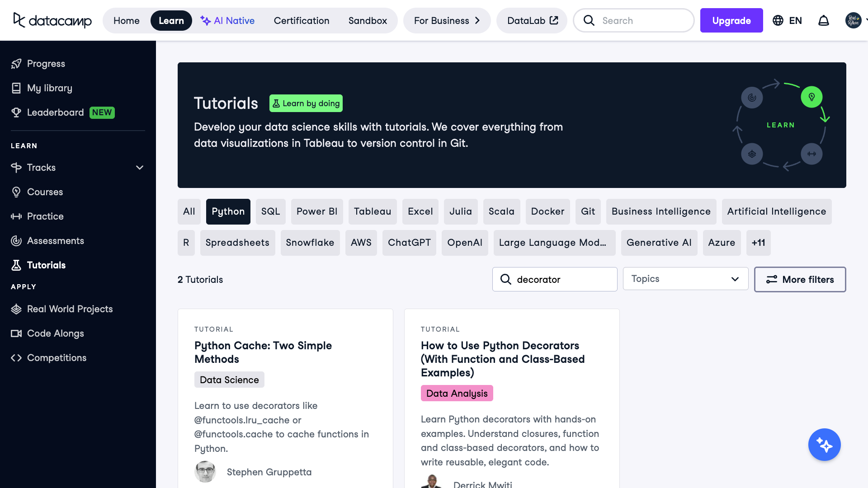Open the Topics dropdown

coord(685,279)
